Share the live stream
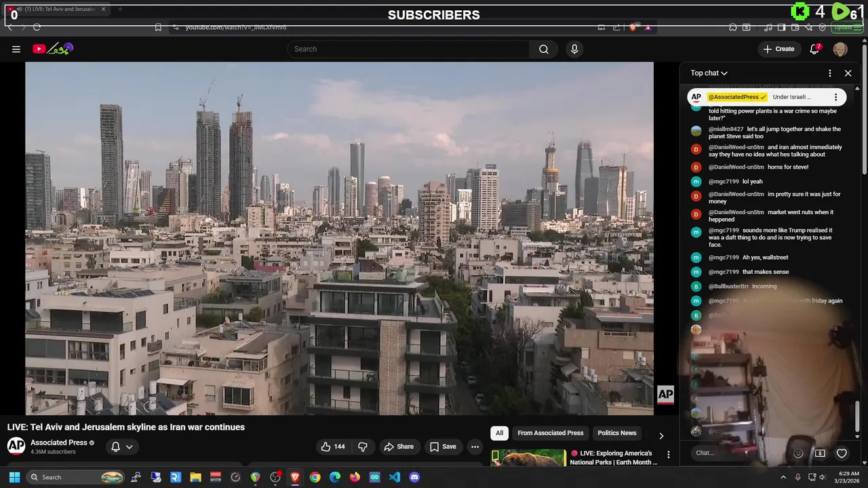This screenshot has height=488, width=868. (399, 447)
